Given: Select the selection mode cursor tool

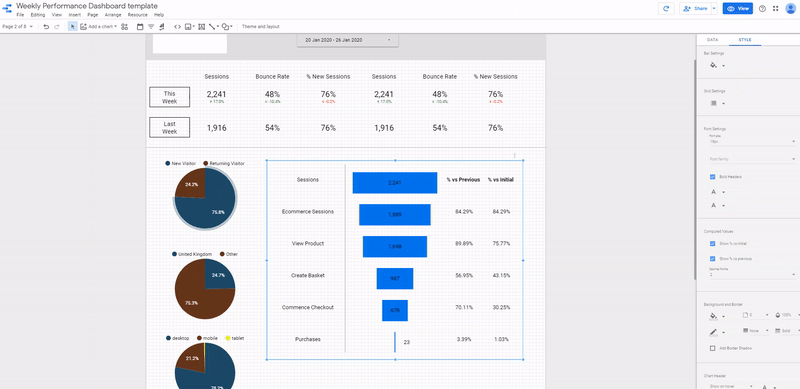Looking at the screenshot, I should (72, 27).
